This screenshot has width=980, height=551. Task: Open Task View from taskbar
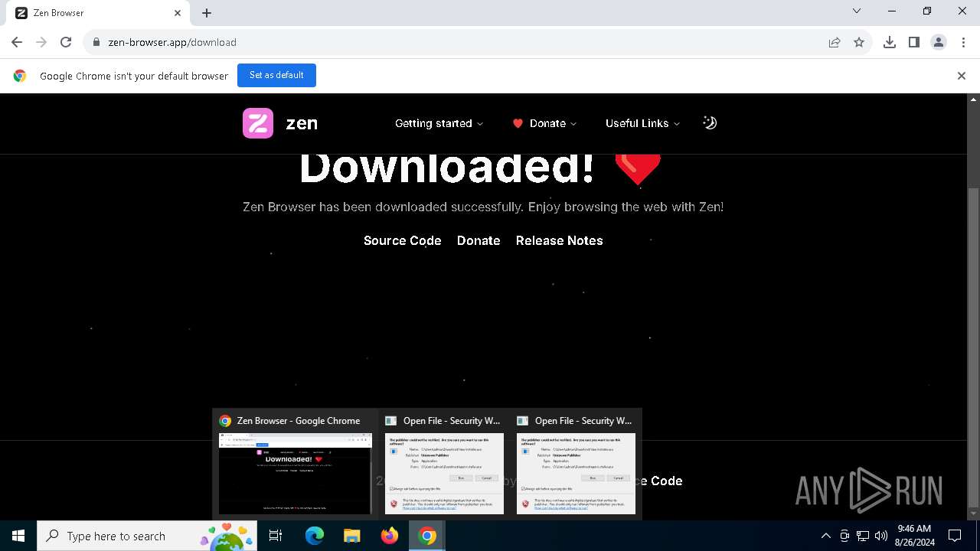pos(276,536)
